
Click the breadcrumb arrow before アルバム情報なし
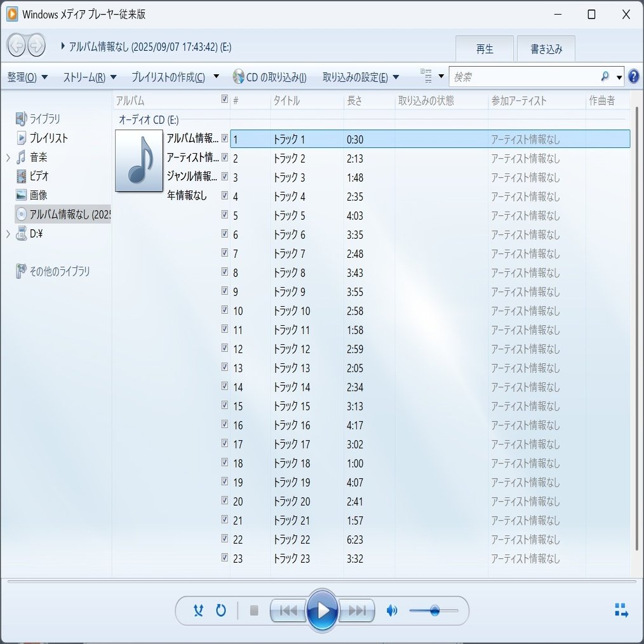point(63,46)
